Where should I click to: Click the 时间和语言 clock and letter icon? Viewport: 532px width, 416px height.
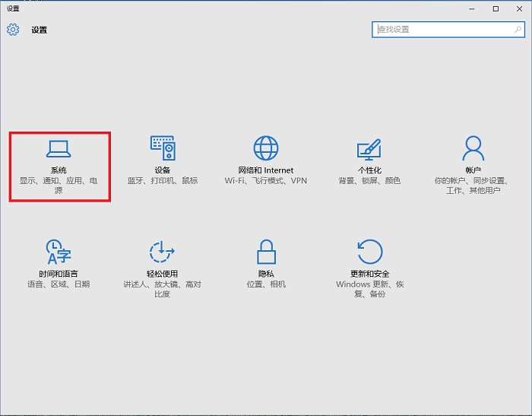click(x=59, y=252)
